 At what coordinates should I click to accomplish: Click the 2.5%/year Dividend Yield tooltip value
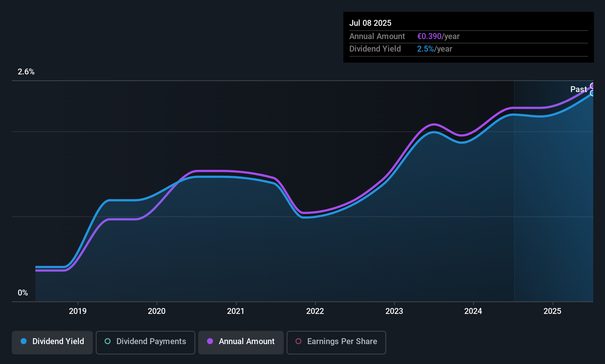click(434, 49)
